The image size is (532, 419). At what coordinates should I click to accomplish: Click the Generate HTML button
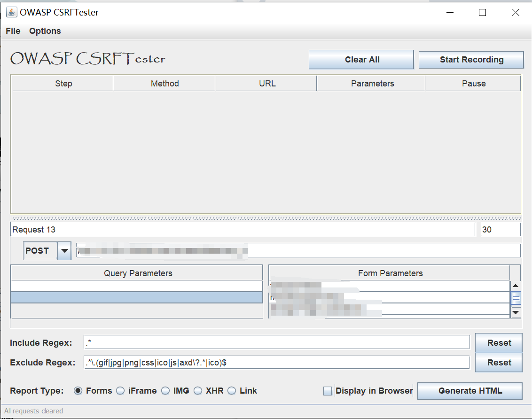469,391
